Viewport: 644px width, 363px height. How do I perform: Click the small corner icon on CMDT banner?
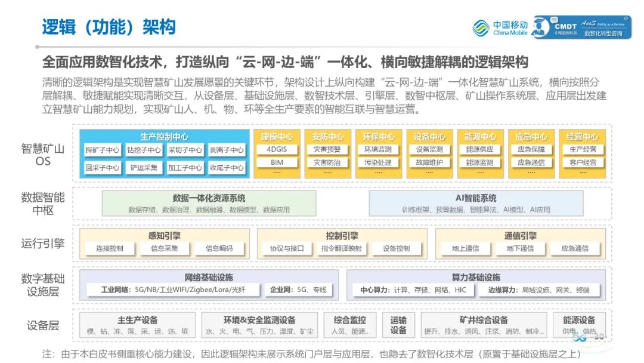click(x=627, y=19)
